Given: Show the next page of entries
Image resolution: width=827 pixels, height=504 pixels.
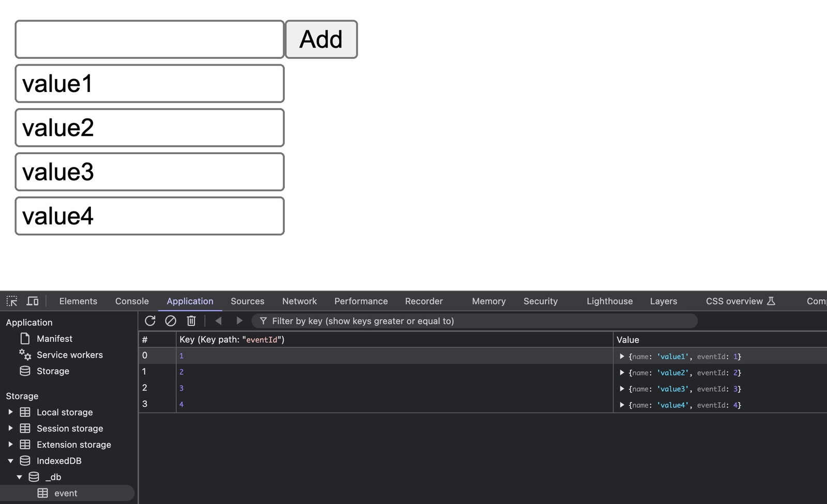Looking at the screenshot, I should pyautogui.click(x=239, y=321).
